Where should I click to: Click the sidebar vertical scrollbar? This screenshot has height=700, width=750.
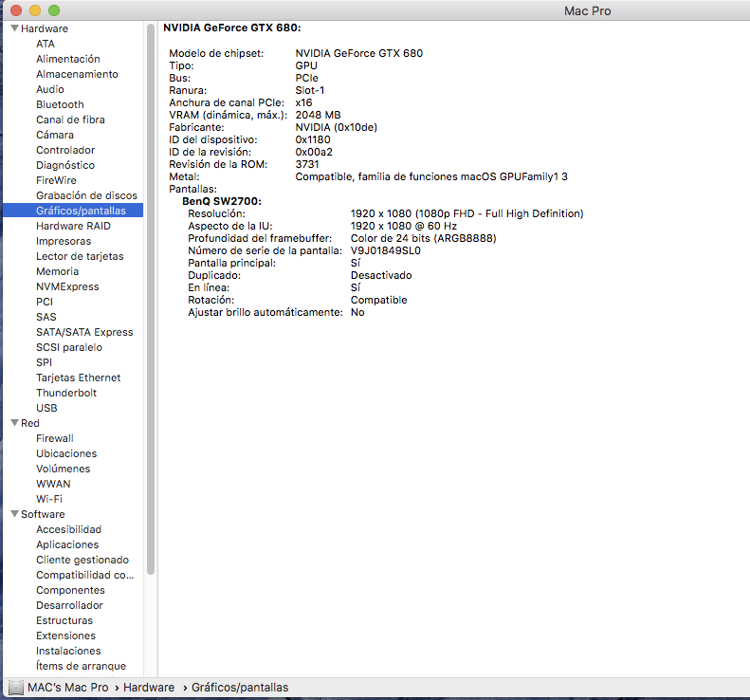click(x=151, y=299)
